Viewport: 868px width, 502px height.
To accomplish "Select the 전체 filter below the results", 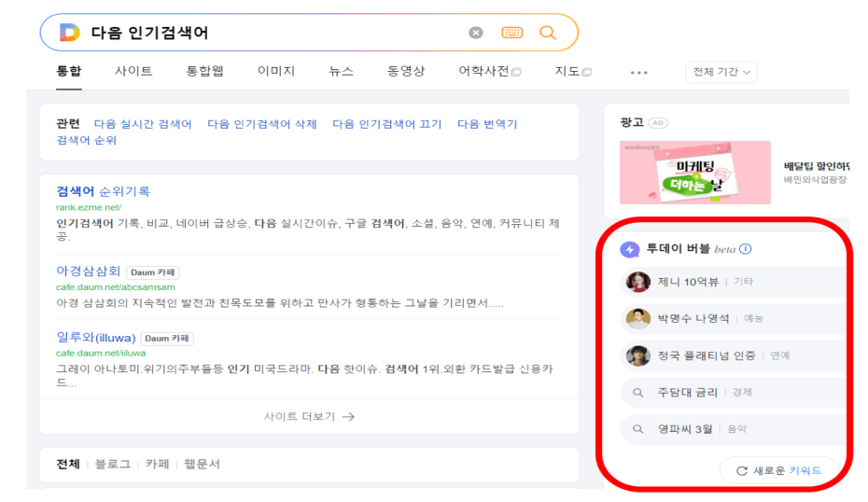I will click(x=68, y=465).
